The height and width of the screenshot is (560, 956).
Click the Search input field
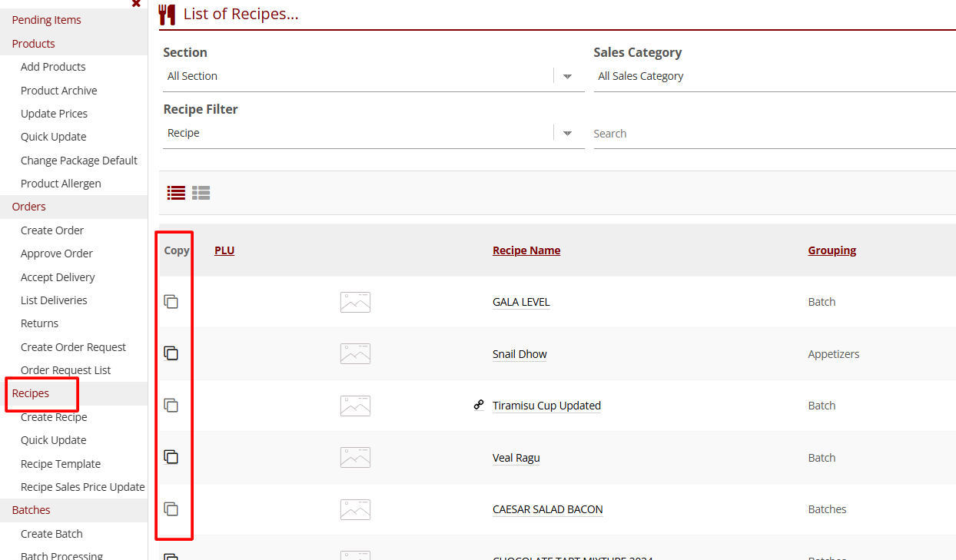click(772, 134)
